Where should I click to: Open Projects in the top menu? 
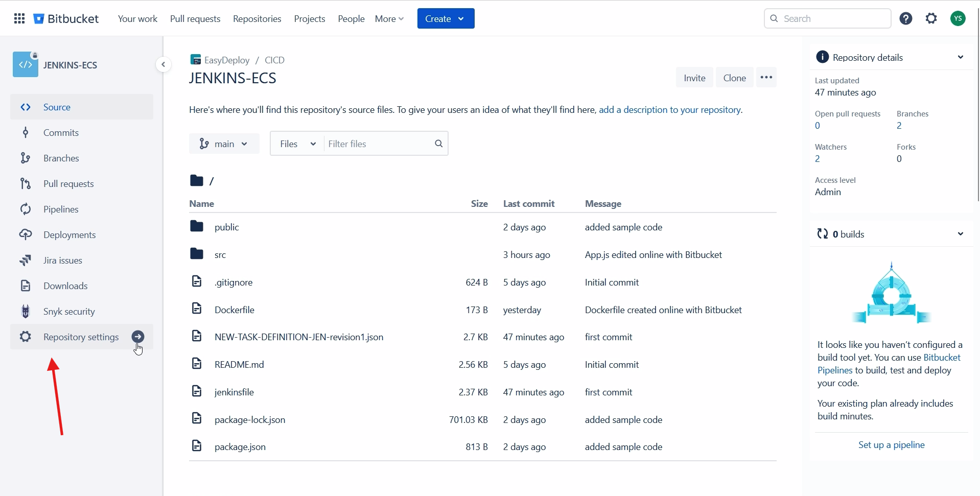click(310, 19)
